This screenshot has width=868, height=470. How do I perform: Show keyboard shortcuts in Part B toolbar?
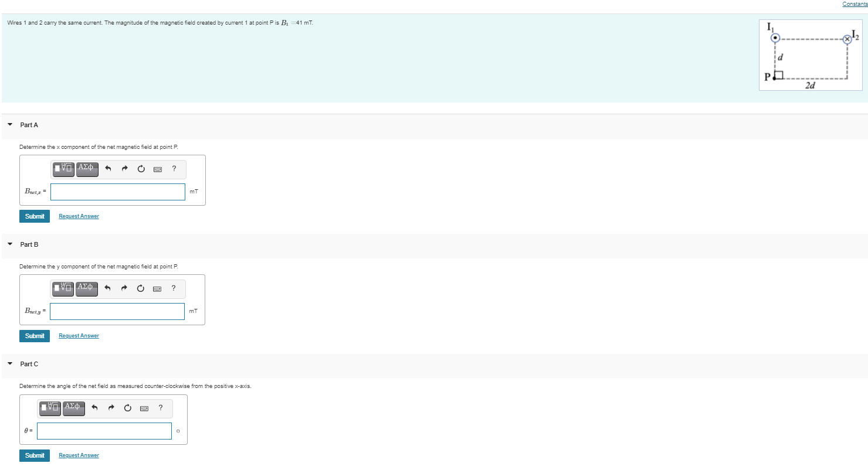pos(157,288)
